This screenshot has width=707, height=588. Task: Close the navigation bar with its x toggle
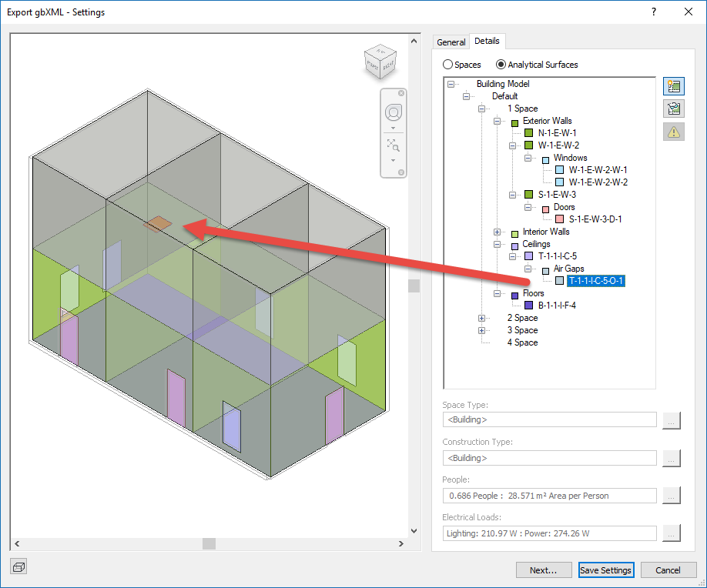click(400, 92)
